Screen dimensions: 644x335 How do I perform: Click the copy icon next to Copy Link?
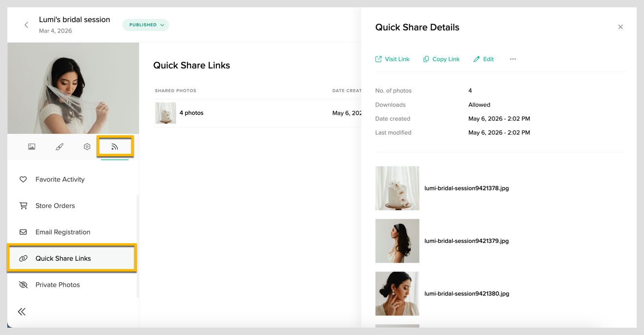click(x=426, y=59)
